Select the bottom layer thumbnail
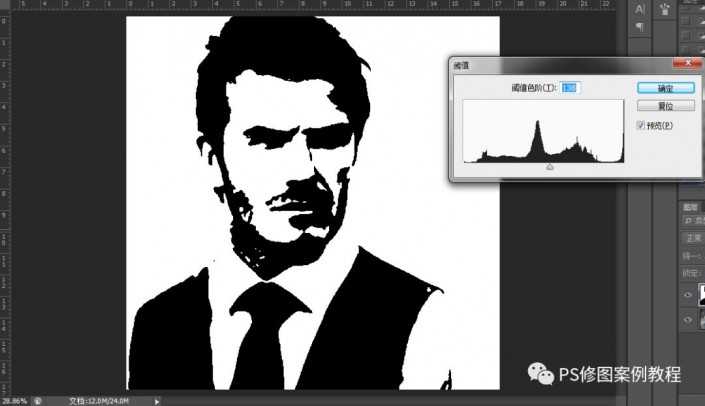 (701, 321)
